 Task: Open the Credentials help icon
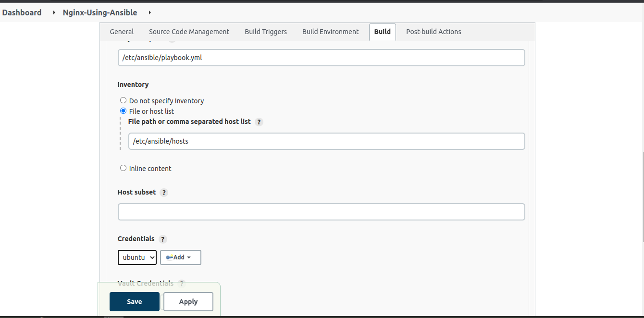[163, 239]
